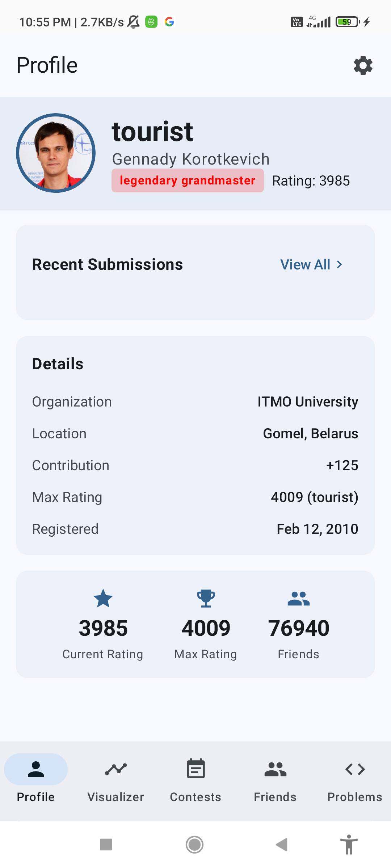
Task: Tap tourist's profile avatar photo
Action: coord(56,153)
